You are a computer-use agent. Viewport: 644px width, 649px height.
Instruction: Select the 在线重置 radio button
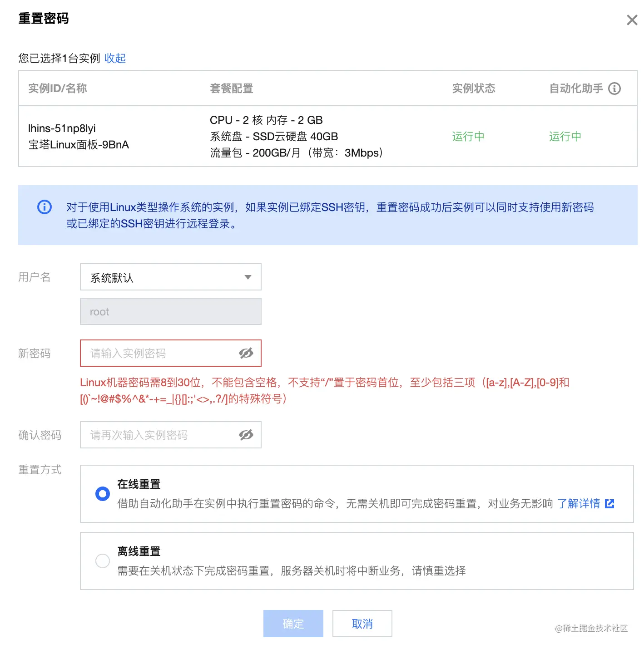coord(102,493)
